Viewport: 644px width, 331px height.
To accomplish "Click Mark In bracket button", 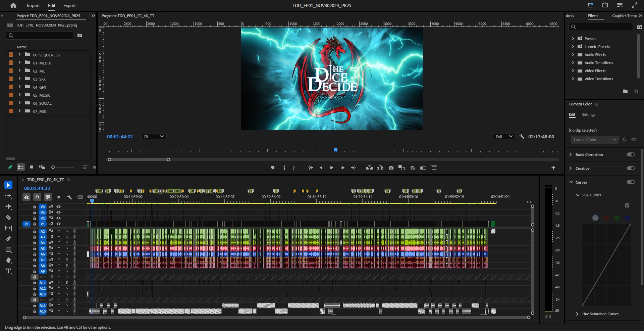I will coord(284,168).
